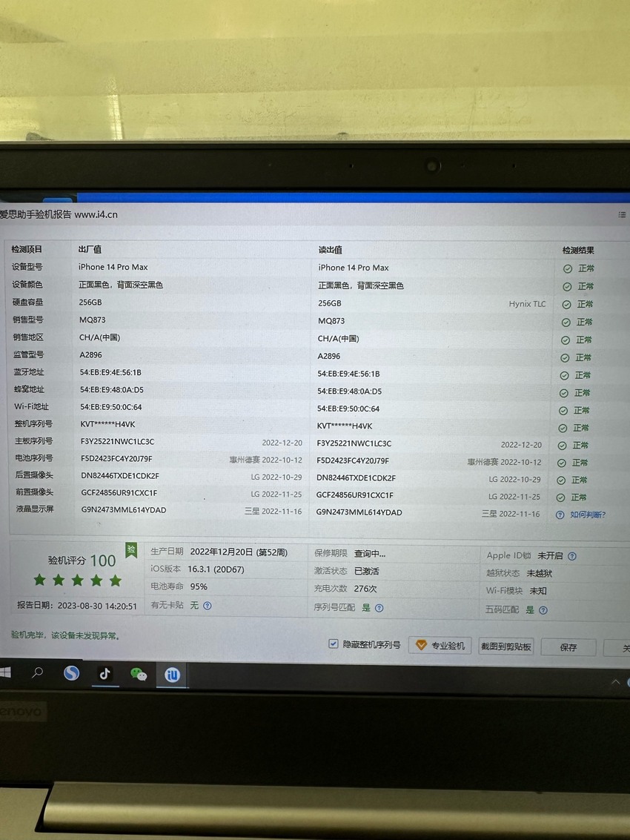
Task: Open the list menu icon at report window top-right
Action: point(622,215)
